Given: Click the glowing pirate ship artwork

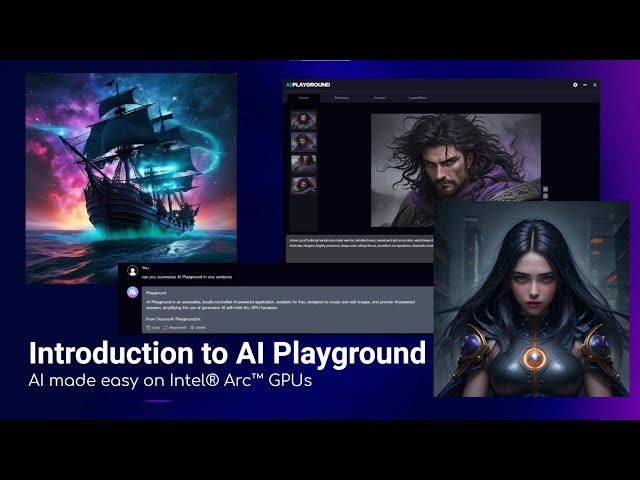Looking at the screenshot, I should tap(131, 178).
